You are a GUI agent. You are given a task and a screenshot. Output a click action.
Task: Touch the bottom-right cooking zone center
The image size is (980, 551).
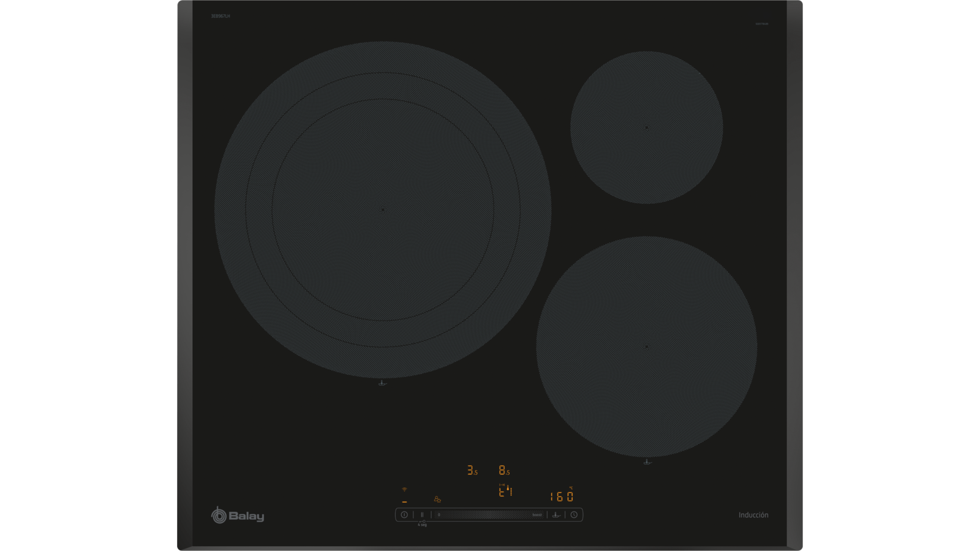647,347
